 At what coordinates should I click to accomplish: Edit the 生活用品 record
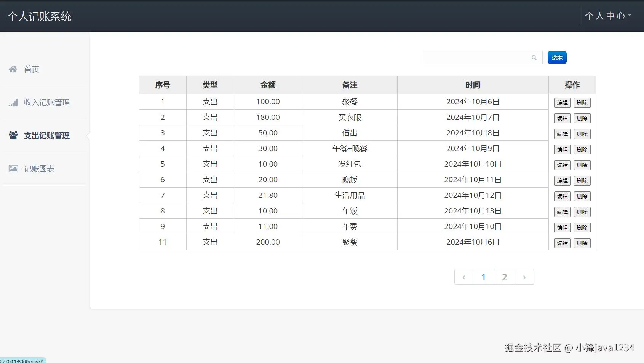tap(562, 196)
